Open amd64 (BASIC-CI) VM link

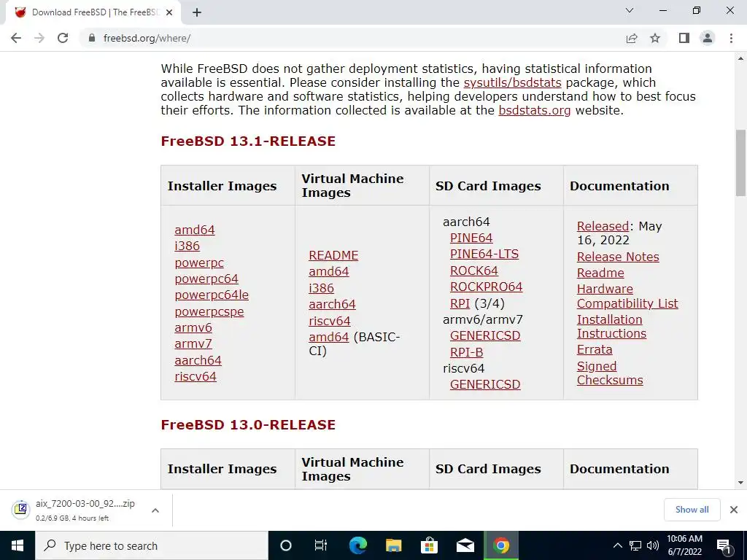pos(329,337)
